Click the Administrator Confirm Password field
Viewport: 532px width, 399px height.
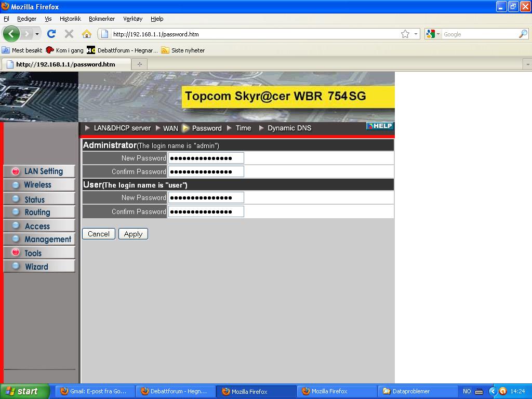click(x=206, y=171)
